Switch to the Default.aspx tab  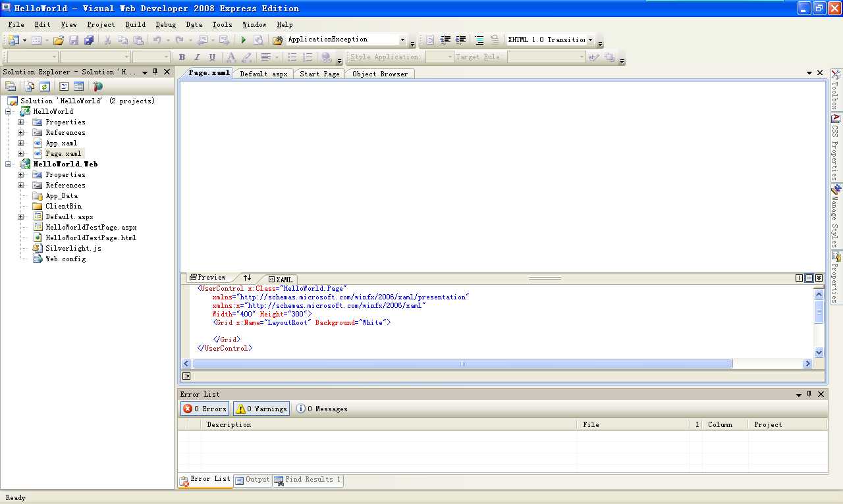[x=263, y=74]
